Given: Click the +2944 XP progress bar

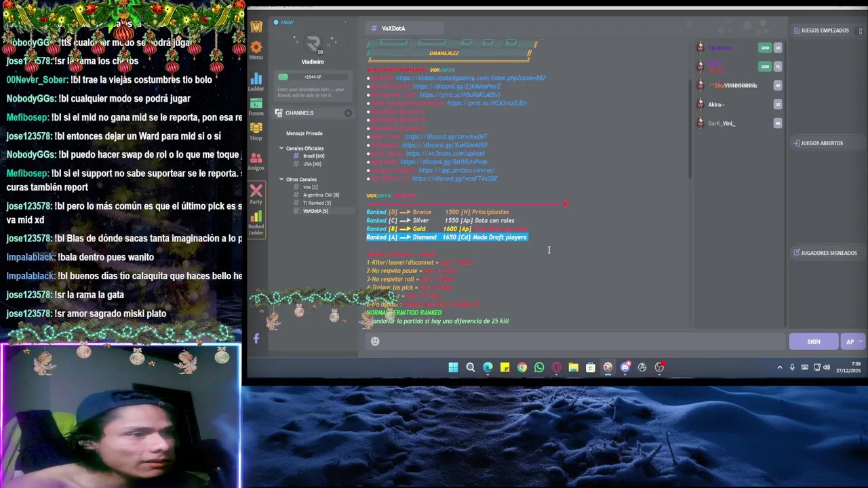Looking at the screenshot, I should tap(313, 77).
